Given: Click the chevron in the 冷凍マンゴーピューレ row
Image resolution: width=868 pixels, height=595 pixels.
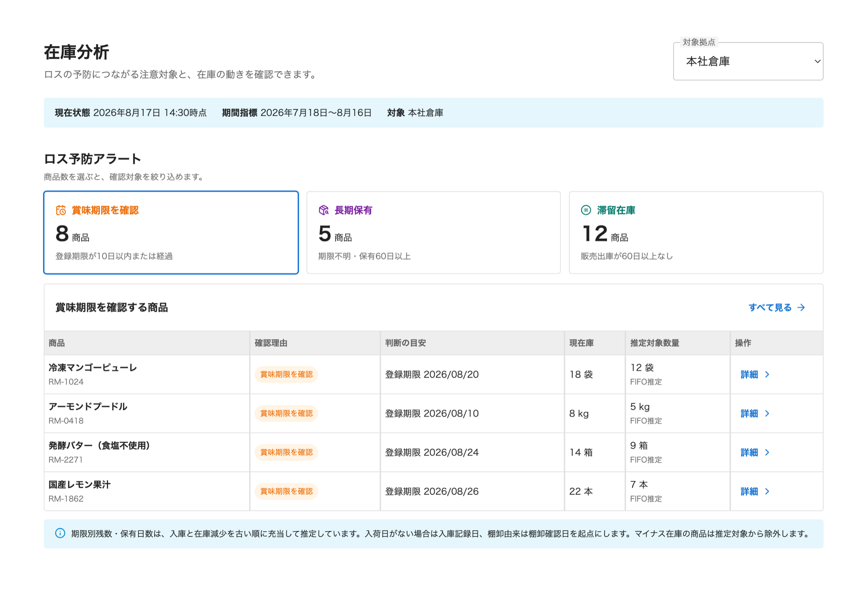Looking at the screenshot, I should click(767, 374).
